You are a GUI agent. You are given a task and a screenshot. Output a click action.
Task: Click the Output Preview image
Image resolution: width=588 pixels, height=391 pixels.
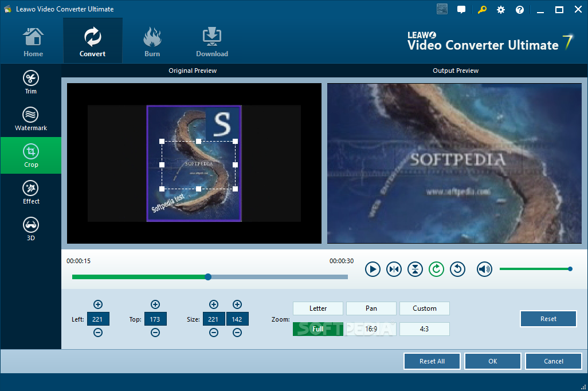pyautogui.click(x=454, y=163)
